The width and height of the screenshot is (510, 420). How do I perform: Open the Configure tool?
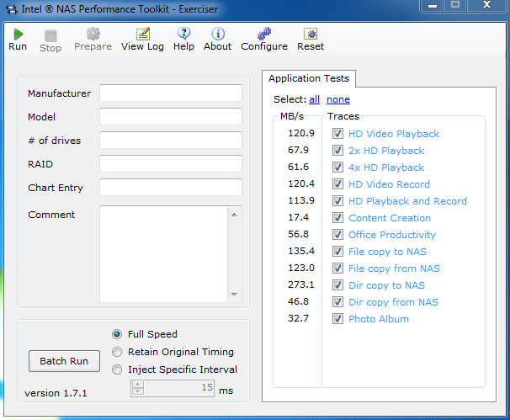pyautogui.click(x=264, y=35)
